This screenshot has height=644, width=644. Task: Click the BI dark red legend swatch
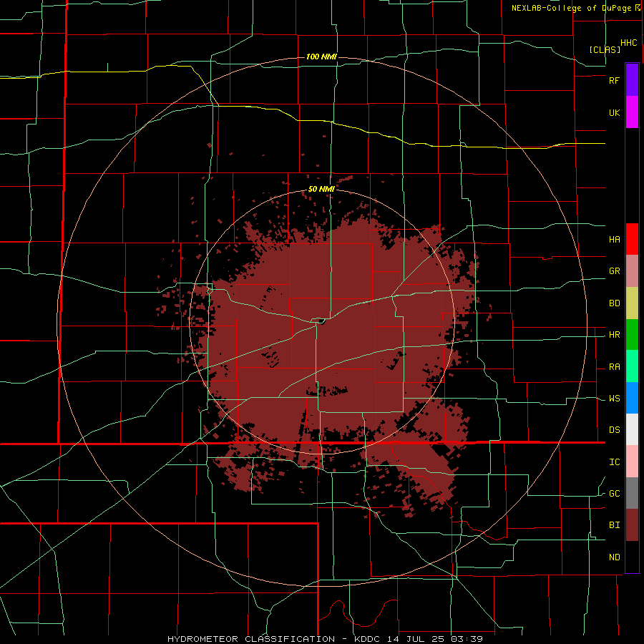[632, 525]
